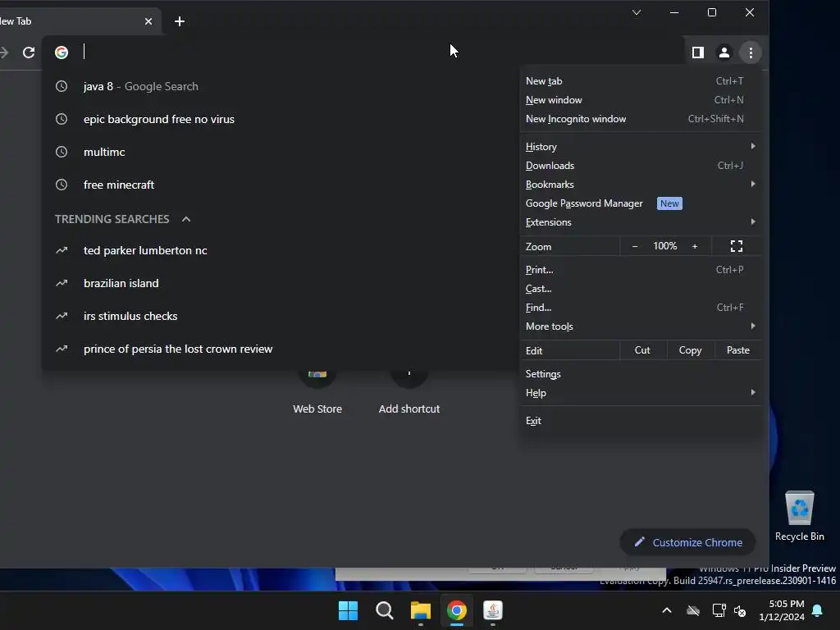Click the OneDrive cloud tray icon

click(693, 610)
